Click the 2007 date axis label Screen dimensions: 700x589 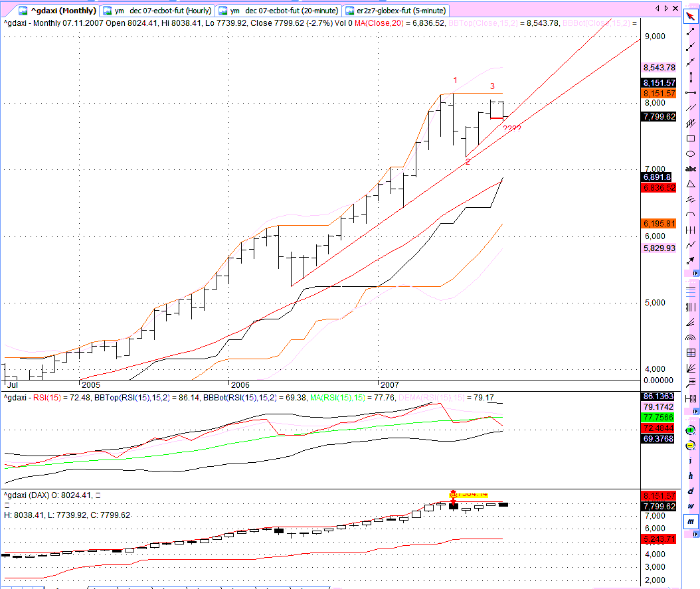tap(390, 384)
